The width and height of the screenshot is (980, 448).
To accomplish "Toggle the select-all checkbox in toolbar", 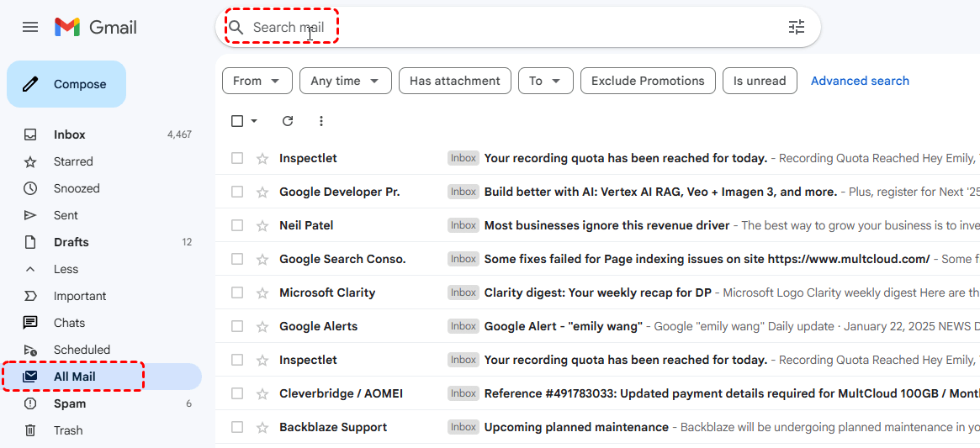I will [237, 121].
